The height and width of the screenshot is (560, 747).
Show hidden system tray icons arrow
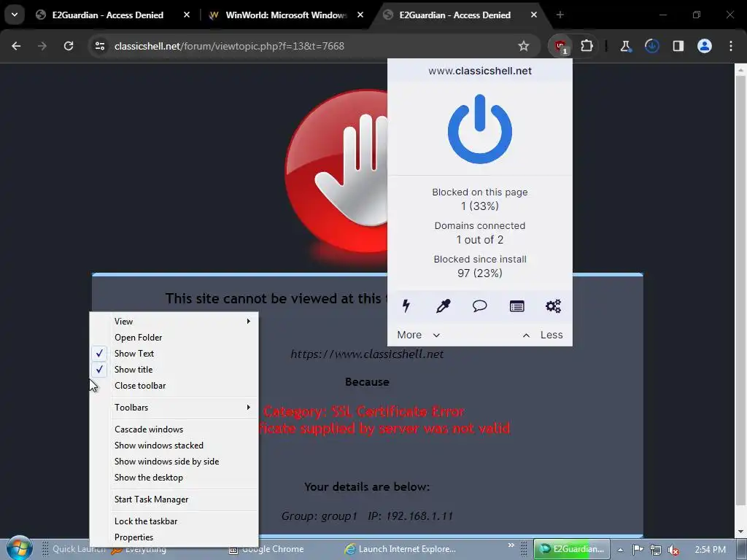tap(620, 550)
